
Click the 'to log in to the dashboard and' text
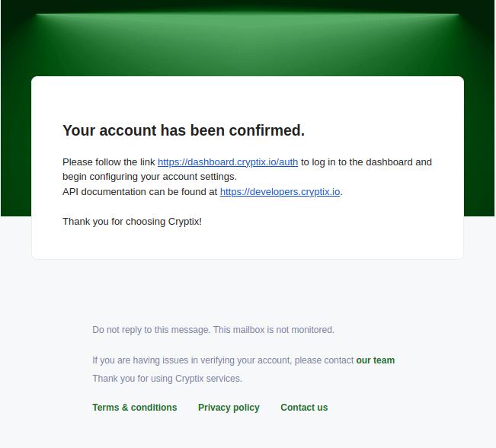pyautogui.click(x=366, y=162)
